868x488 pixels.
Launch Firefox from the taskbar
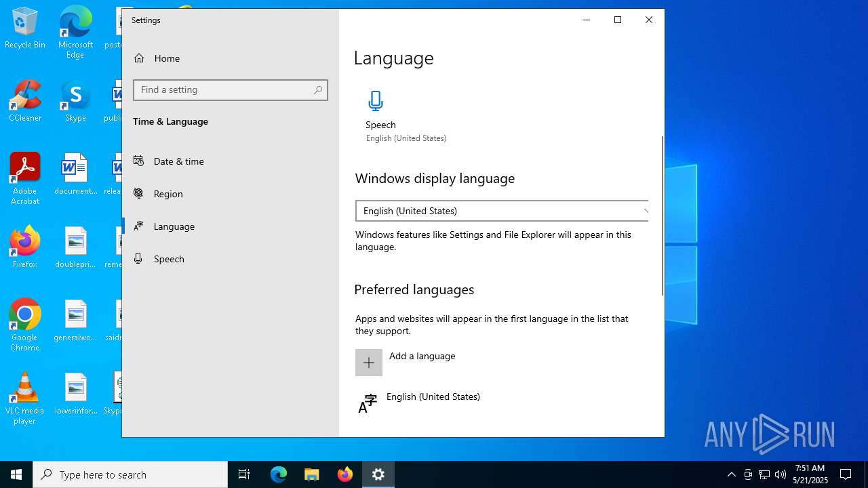(345, 474)
